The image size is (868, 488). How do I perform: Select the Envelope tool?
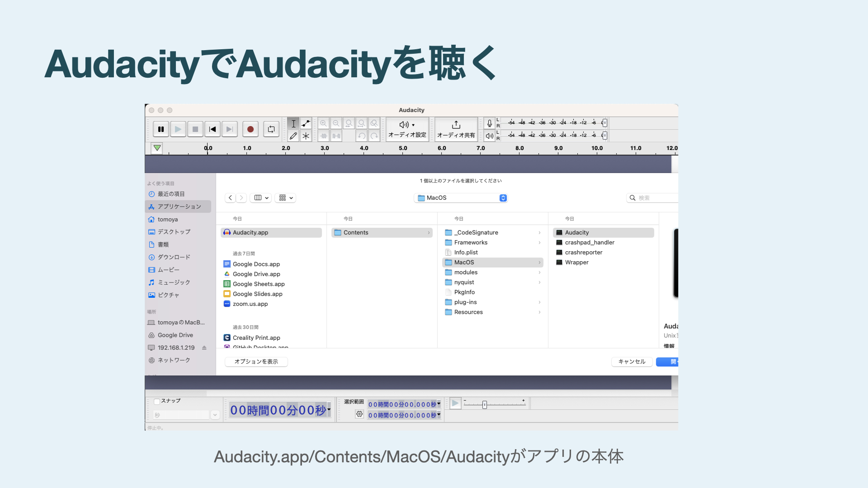click(x=306, y=123)
